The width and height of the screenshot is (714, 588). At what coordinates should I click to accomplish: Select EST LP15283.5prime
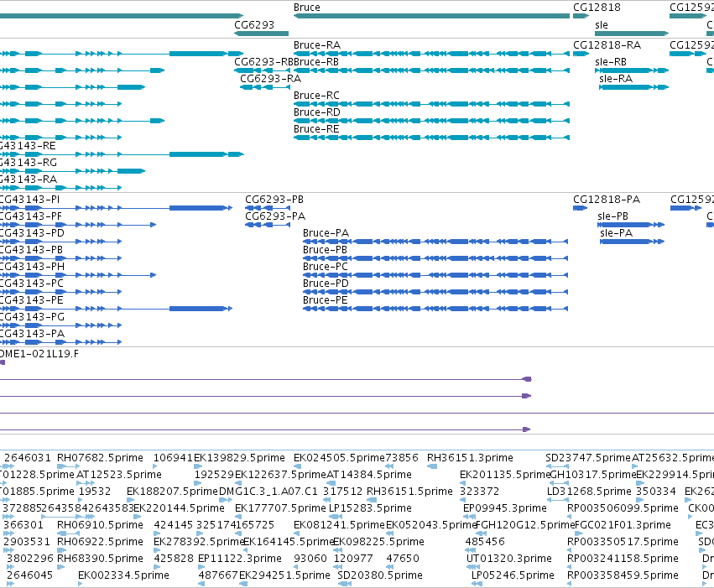[x=370, y=508]
